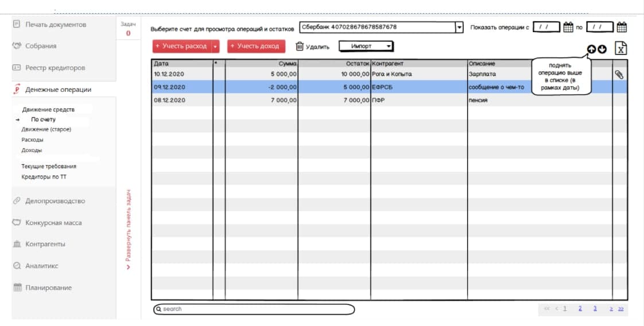644x326 pixels.
Task: Select the Кредиторы по ТТ item
Action: (44, 177)
